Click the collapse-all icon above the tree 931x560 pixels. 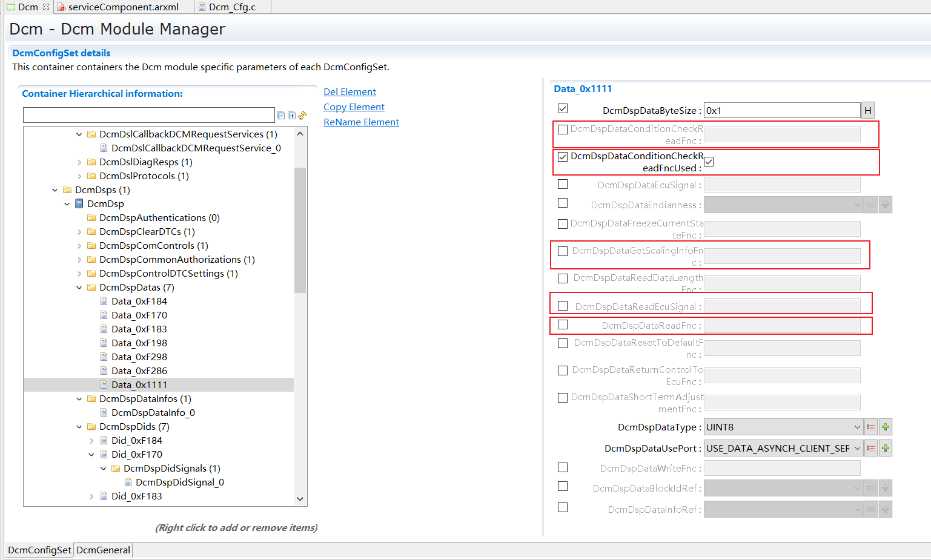point(280,115)
